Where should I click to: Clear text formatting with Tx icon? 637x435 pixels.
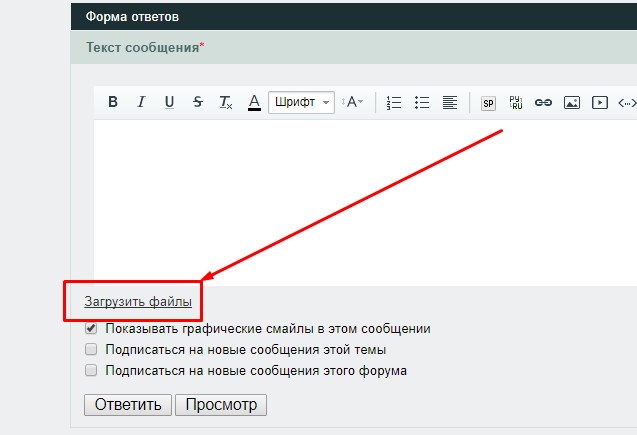pos(226,102)
